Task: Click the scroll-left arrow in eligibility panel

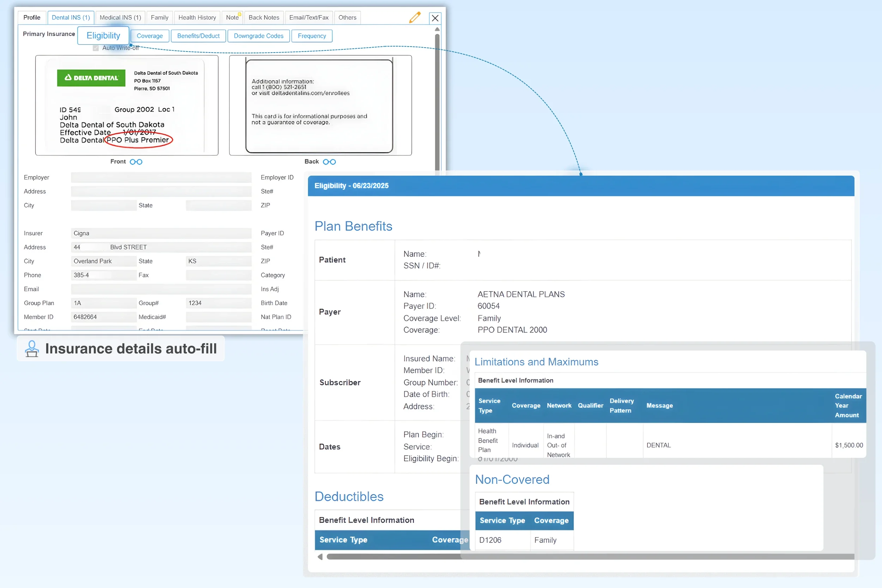Action: [320, 557]
